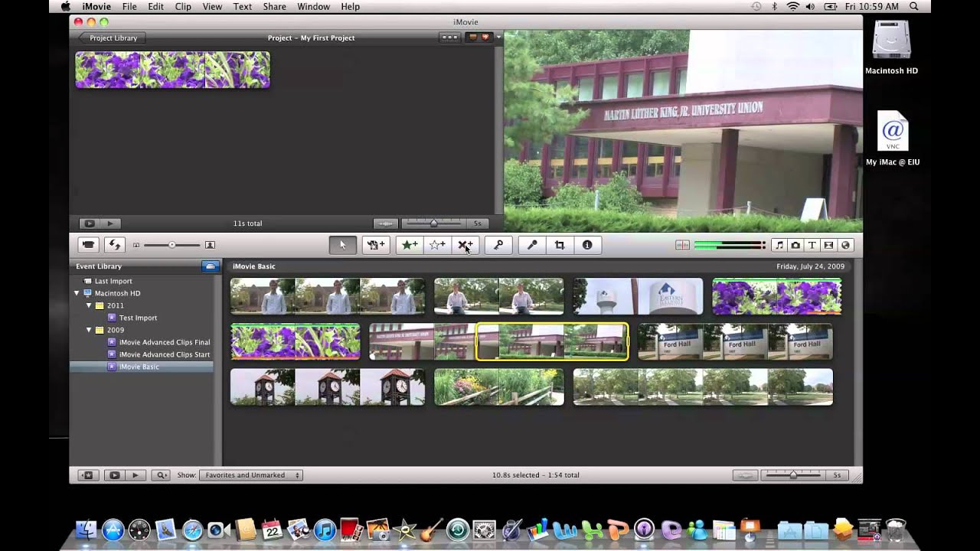Open the transitions browser
980x551 pixels.
(828, 245)
